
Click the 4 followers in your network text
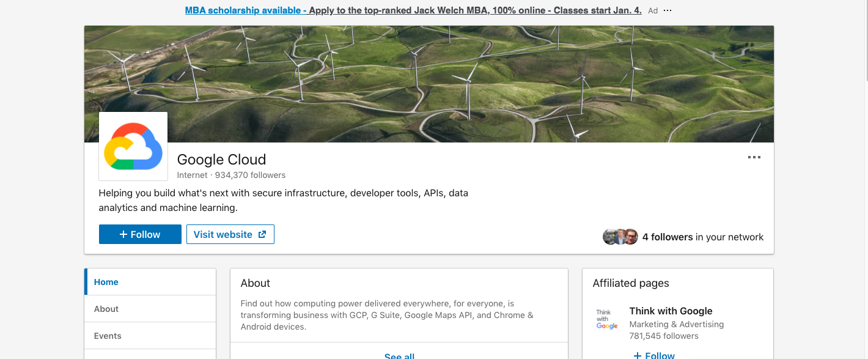(x=703, y=237)
